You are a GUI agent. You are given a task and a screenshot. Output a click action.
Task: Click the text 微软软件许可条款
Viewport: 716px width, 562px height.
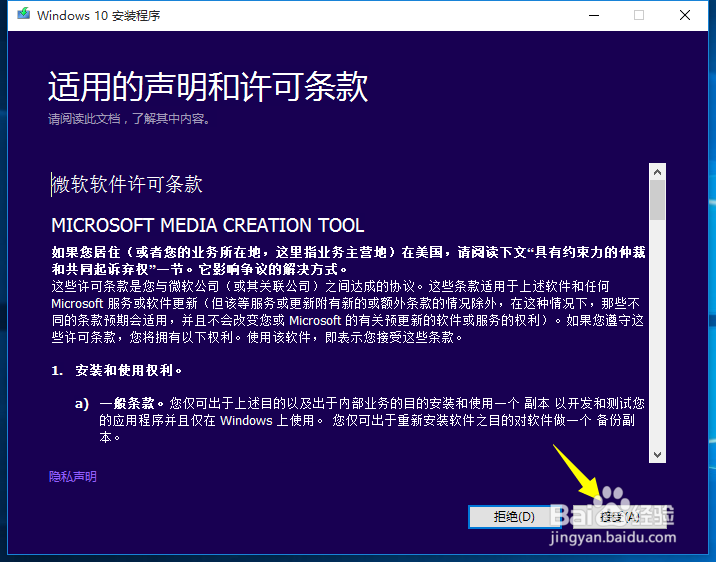[x=127, y=184]
